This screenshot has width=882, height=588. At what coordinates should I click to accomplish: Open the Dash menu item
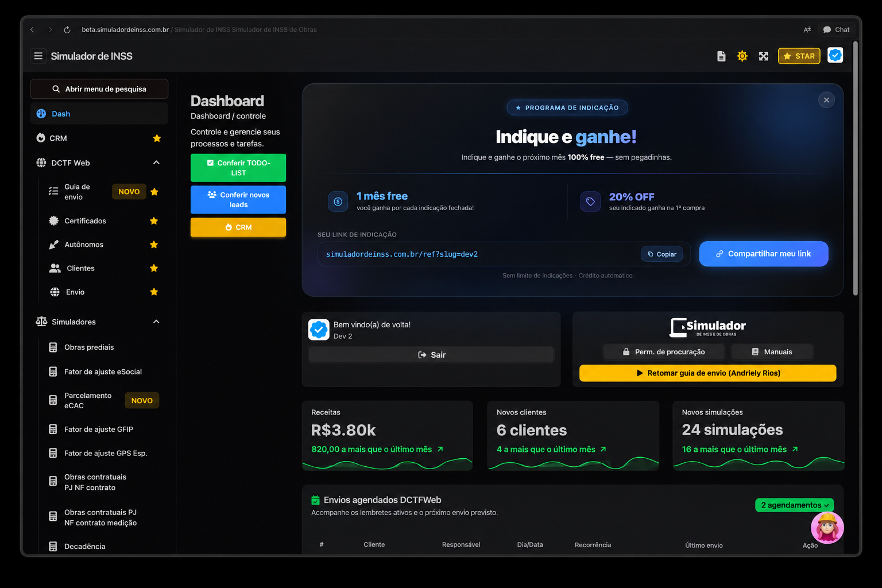(x=99, y=114)
